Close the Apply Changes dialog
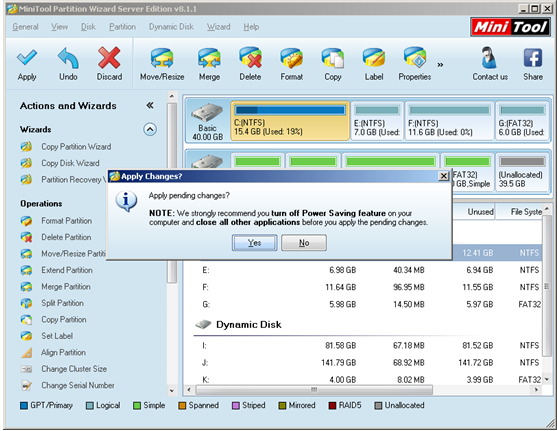Screen dimensions: 557x431 coord(443,176)
